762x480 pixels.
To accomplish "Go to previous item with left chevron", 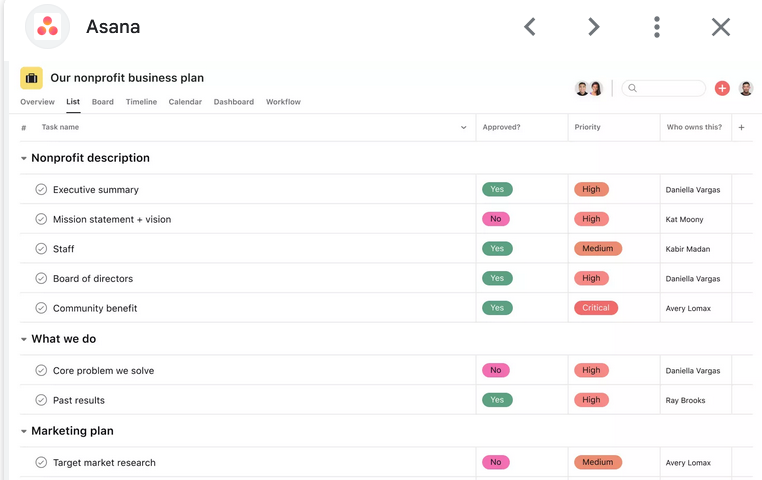I will (530, 27).
